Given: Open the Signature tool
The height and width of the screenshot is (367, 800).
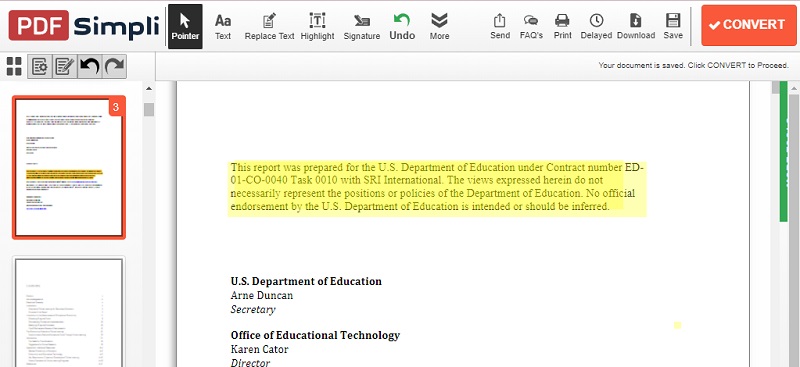Looking at the screenshot, I should (362, 27).
